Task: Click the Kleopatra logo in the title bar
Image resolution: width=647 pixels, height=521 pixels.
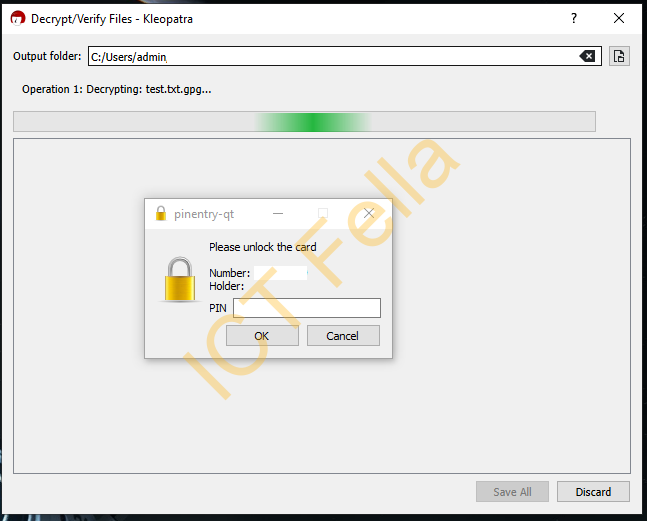Action: (18, 19)
